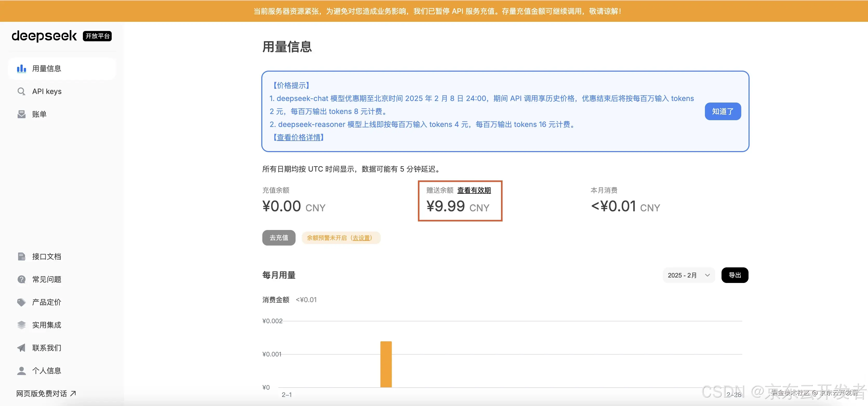Click the bar chart icon for 用量信息
Viewport: 868px width, 406px height.
22,69
